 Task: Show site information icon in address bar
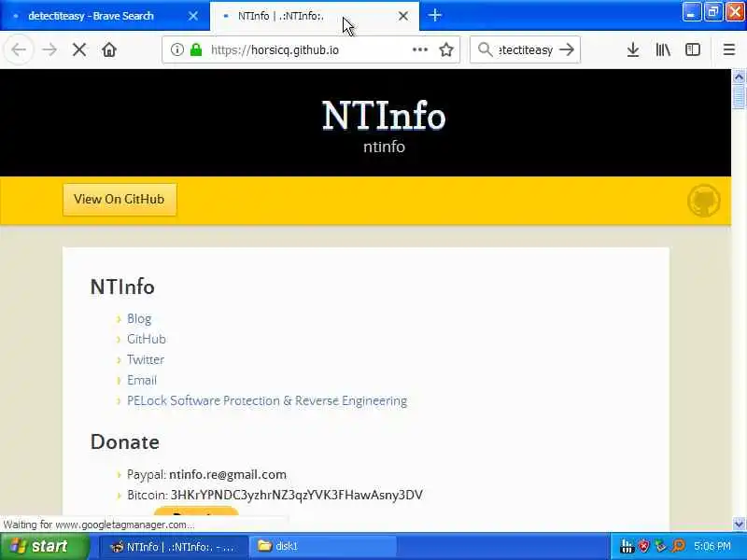click(x=176, y=49)
